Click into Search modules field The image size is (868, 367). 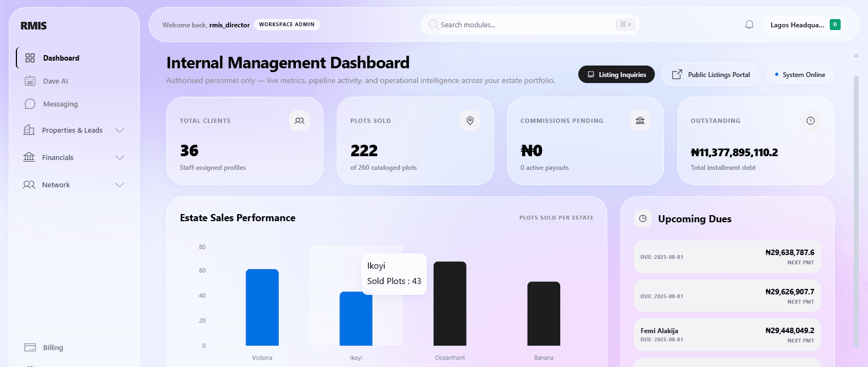[x=529, y=25]
